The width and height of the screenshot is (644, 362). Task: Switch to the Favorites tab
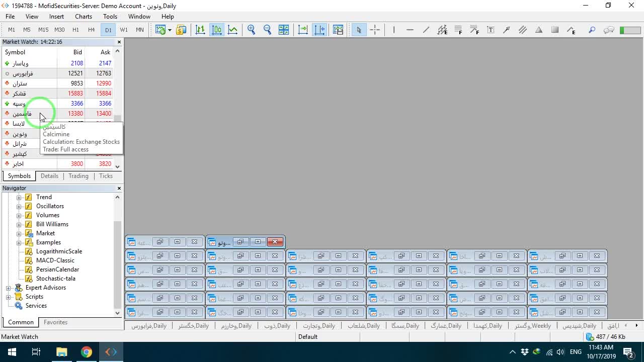click(55, 322)
